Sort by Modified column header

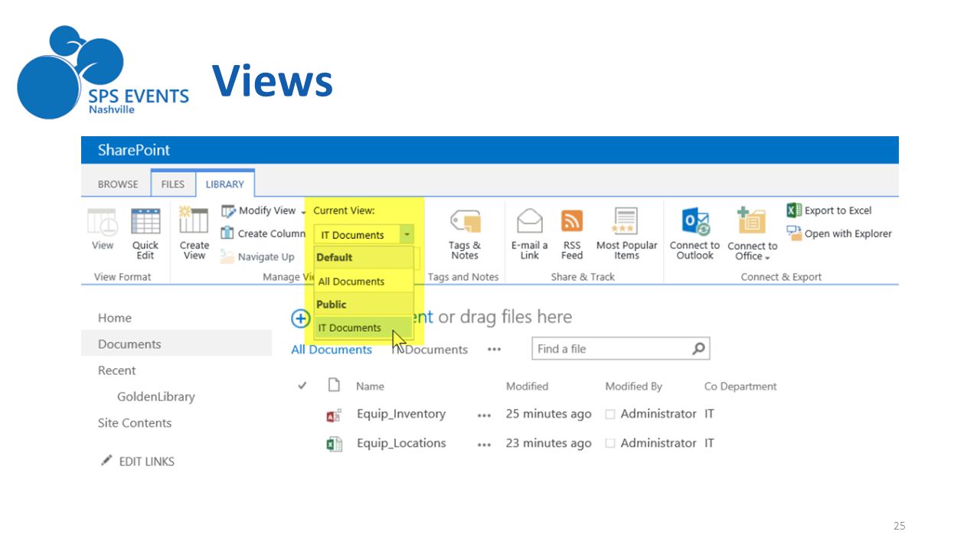pos(527,386)
